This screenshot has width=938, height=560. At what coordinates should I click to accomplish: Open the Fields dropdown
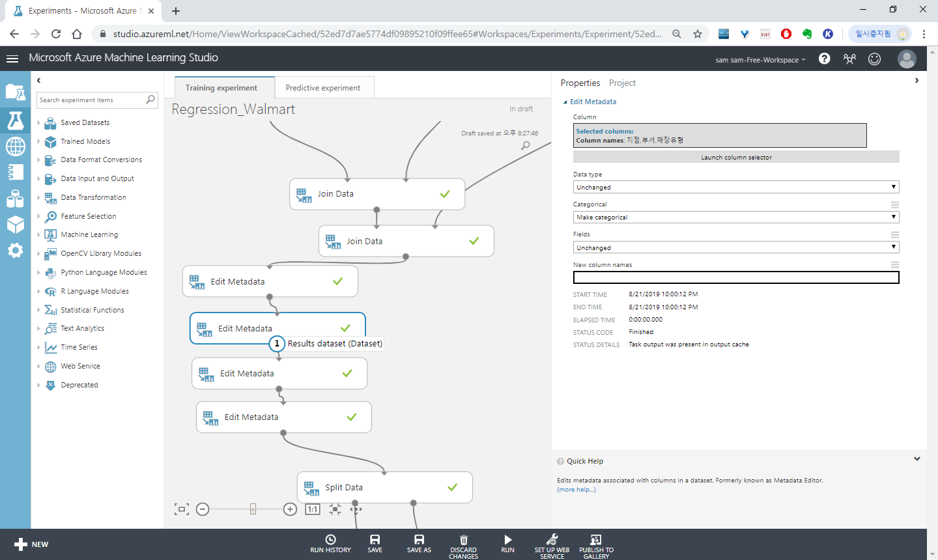click(x=736, y=247)
